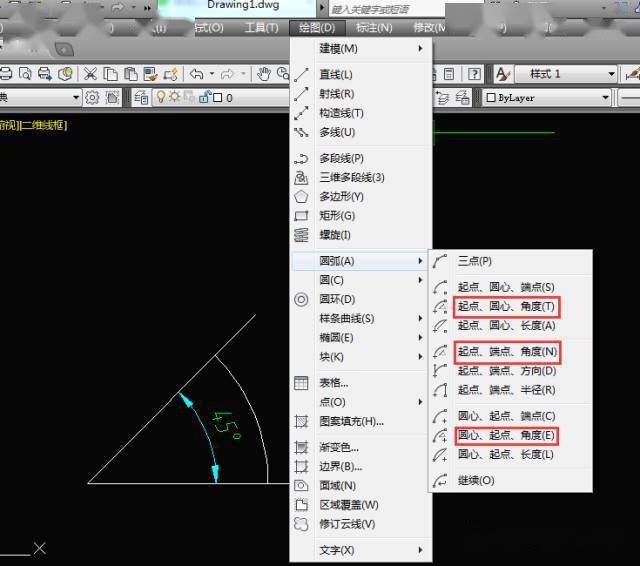Choose 三点(P) arc option
The height and width of the screenshot is (566, 640).
coord(511,261)
